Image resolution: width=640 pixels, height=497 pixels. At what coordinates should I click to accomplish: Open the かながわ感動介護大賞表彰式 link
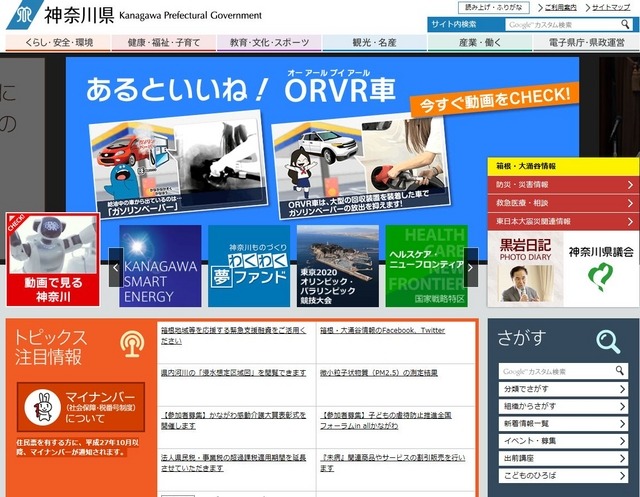[x=233, y=420]
